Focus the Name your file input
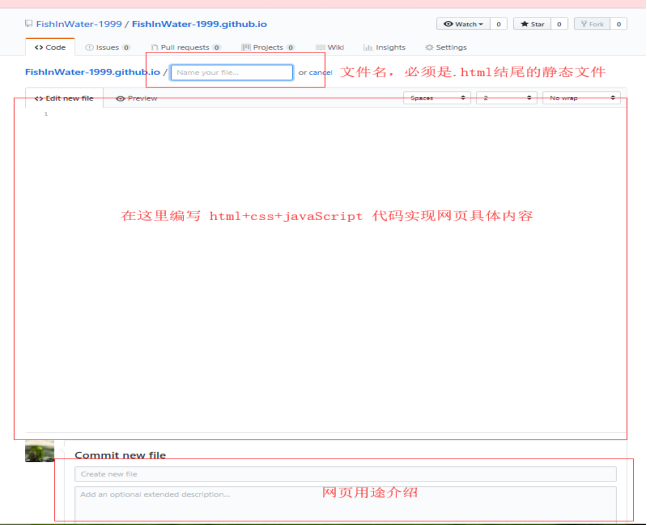Viewport: 647px width, 525px height. 232,72
